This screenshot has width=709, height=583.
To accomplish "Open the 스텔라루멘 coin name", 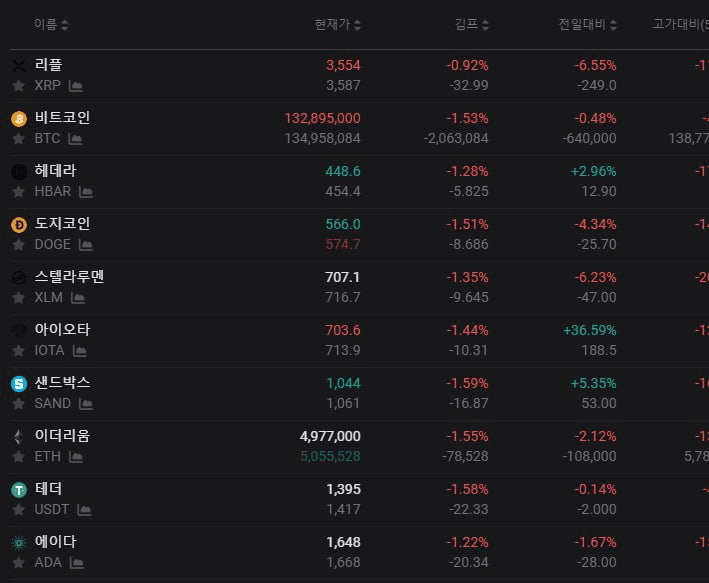I will 70,276.
